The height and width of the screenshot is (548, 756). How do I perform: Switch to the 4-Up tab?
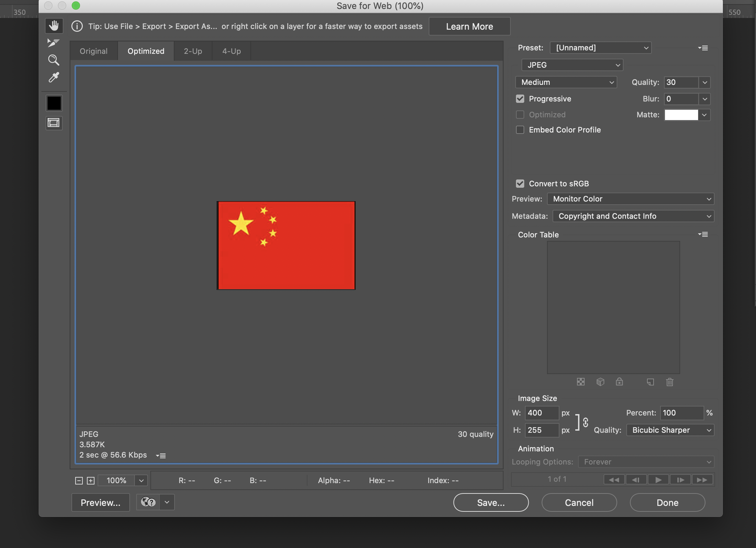pyautogui.click(x=231, y=51)
